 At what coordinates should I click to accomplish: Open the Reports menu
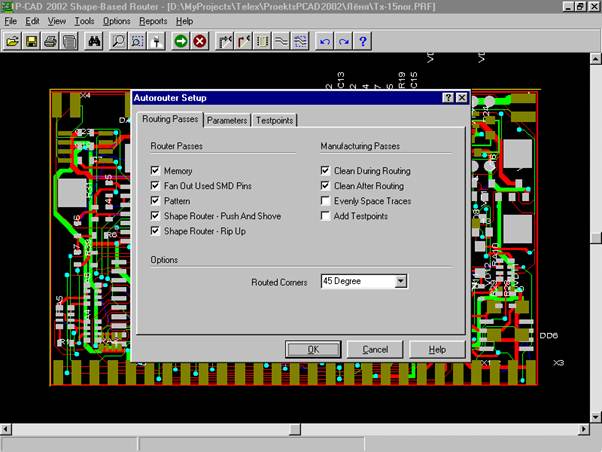(153, 20)
